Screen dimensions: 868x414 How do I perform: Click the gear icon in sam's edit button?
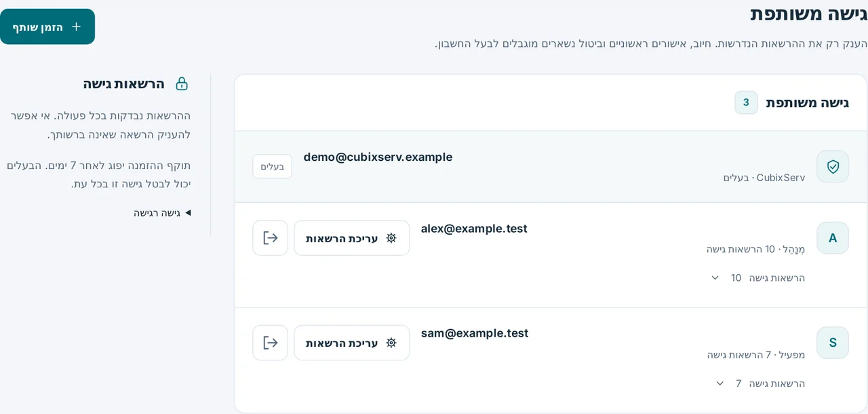point(391,343)
